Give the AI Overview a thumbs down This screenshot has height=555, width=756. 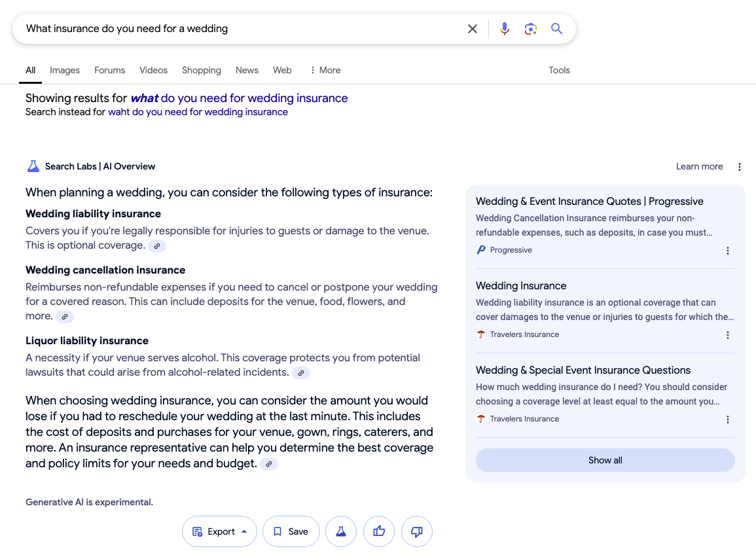point(417,531)
